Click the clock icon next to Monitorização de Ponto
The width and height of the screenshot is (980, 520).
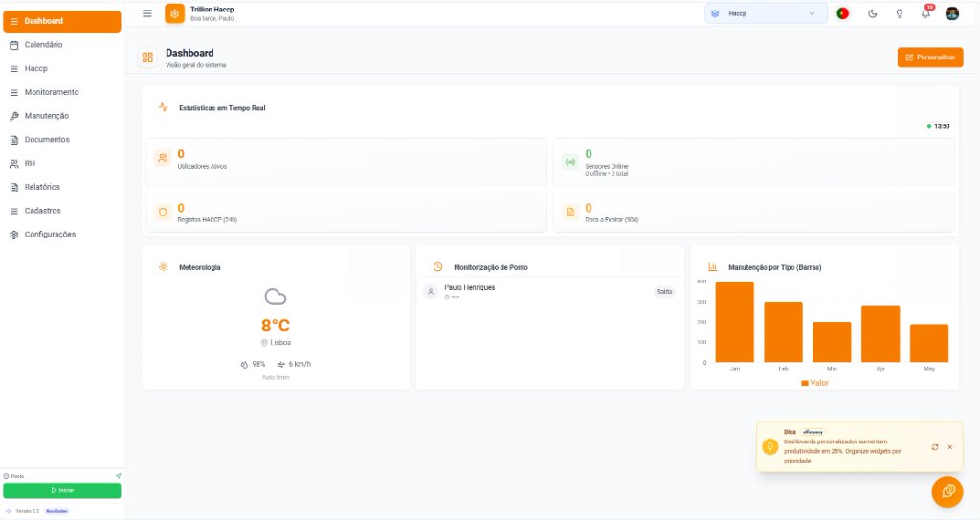(x=437, y=267)
